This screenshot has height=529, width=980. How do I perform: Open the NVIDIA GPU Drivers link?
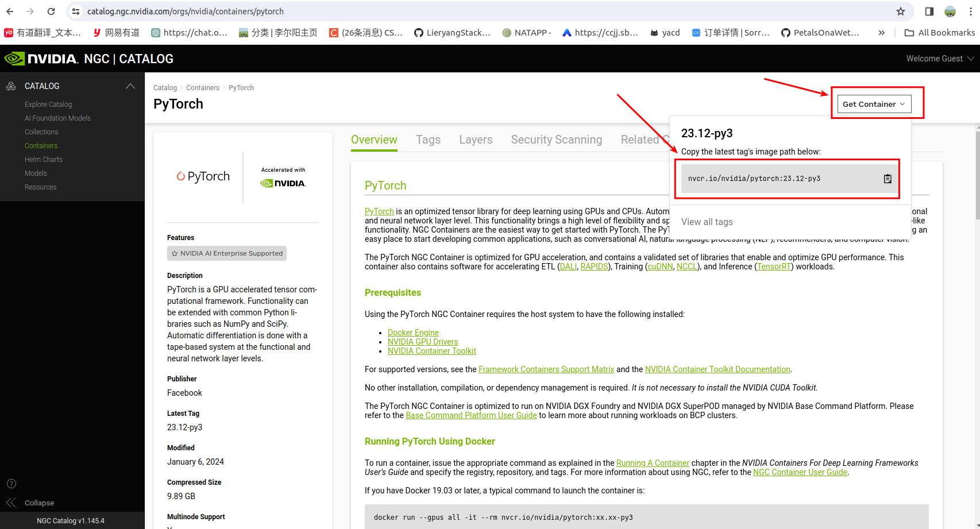(x=423, y=342)
